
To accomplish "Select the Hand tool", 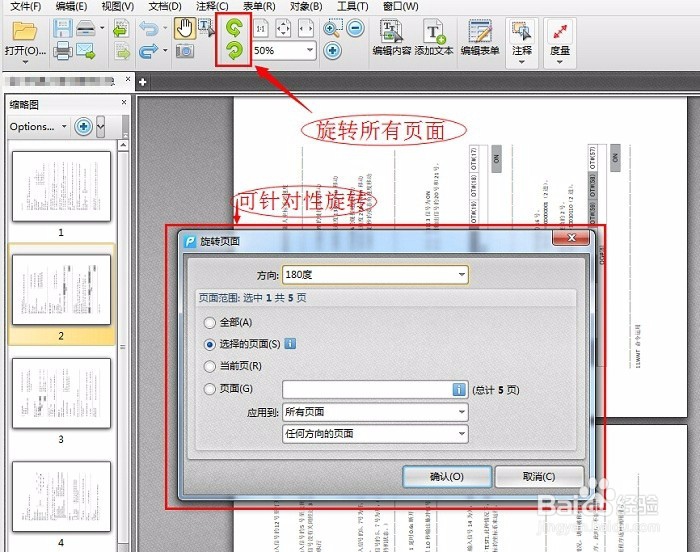I will tap(184, 28).
